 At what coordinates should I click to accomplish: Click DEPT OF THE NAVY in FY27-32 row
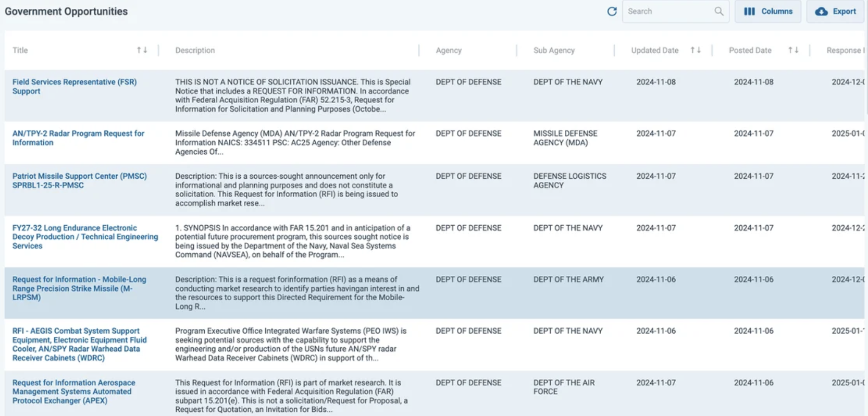(x=568, y=228)
